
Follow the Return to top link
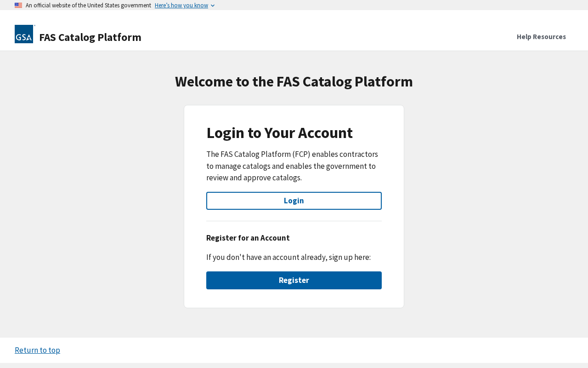37,350
